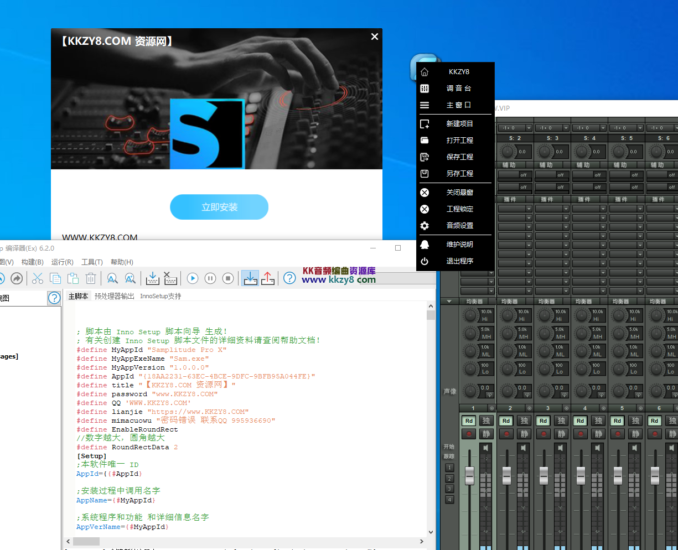Click the Redo arrow icon in compiler toolbar
The height and width of the screenshot is (550, 678).
click(x=16, y=278)
